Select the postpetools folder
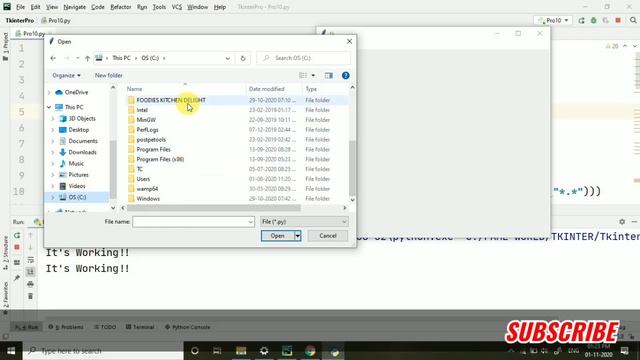 (x=151, y=140)
